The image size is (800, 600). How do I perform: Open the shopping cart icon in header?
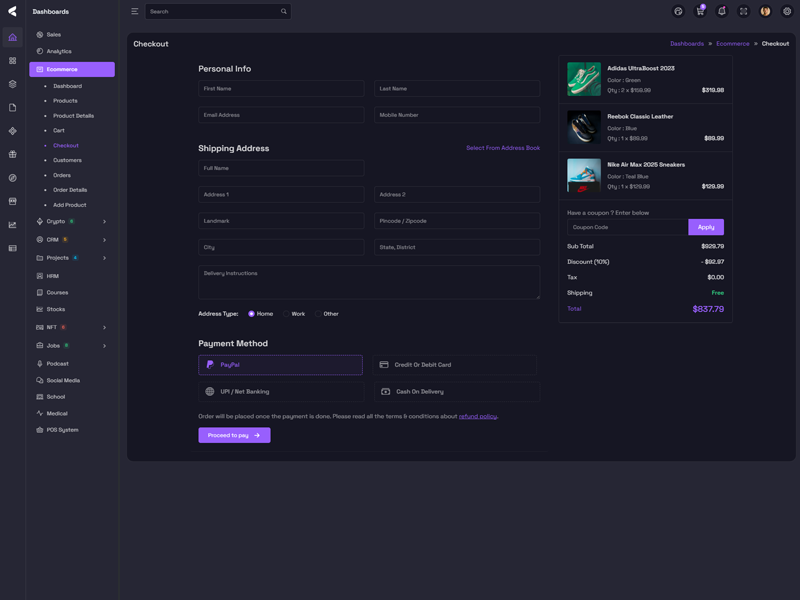click(x=700, y=11)
